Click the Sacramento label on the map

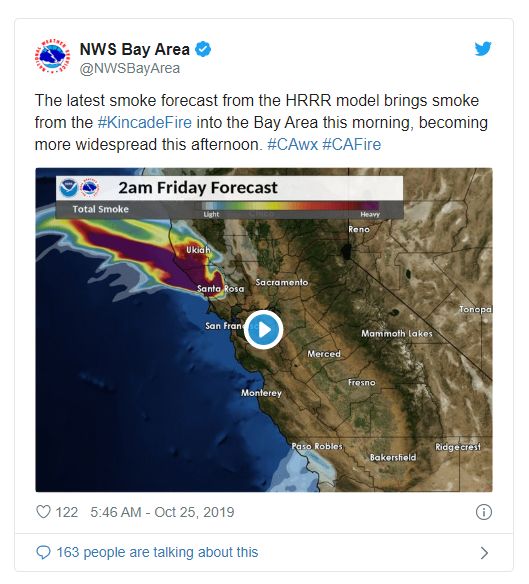click(282, 282)
